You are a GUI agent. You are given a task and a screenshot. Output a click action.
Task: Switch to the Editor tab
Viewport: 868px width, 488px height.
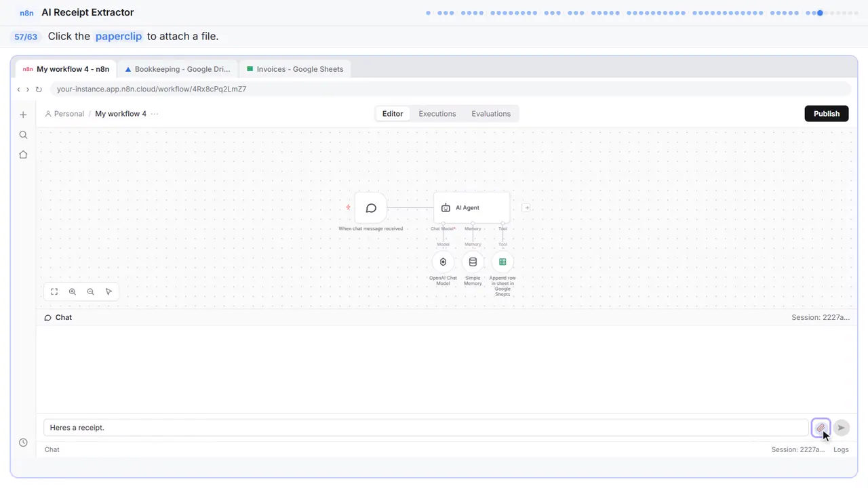coord(393,114)
